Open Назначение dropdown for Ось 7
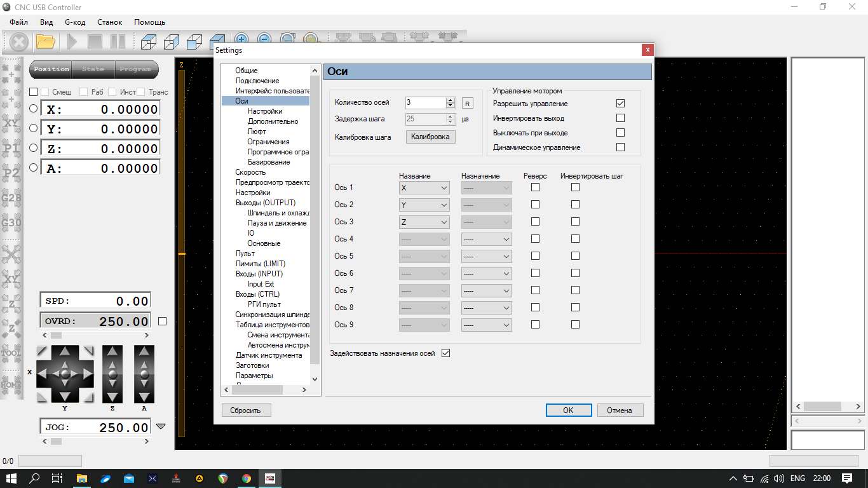 pos(487,290)
